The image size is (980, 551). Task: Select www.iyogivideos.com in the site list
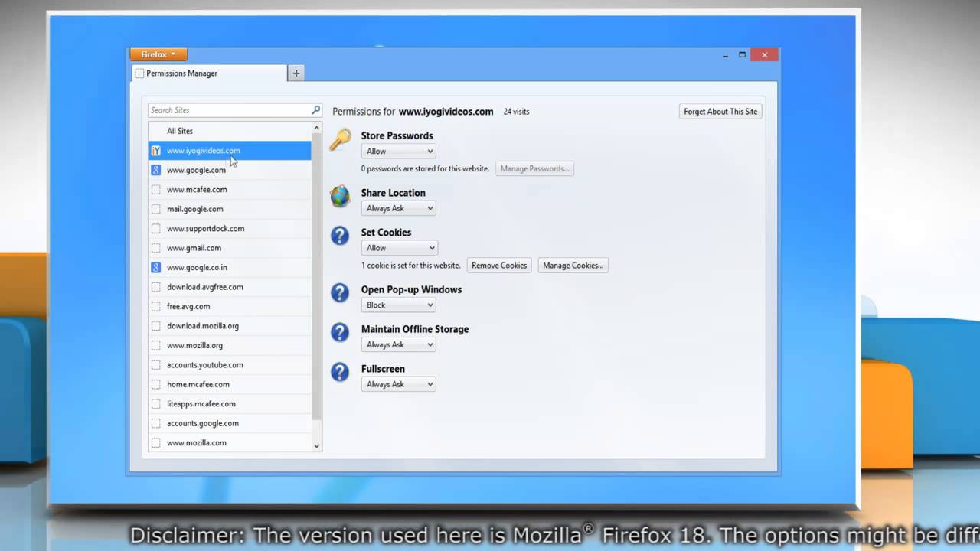tap(230, 151)
